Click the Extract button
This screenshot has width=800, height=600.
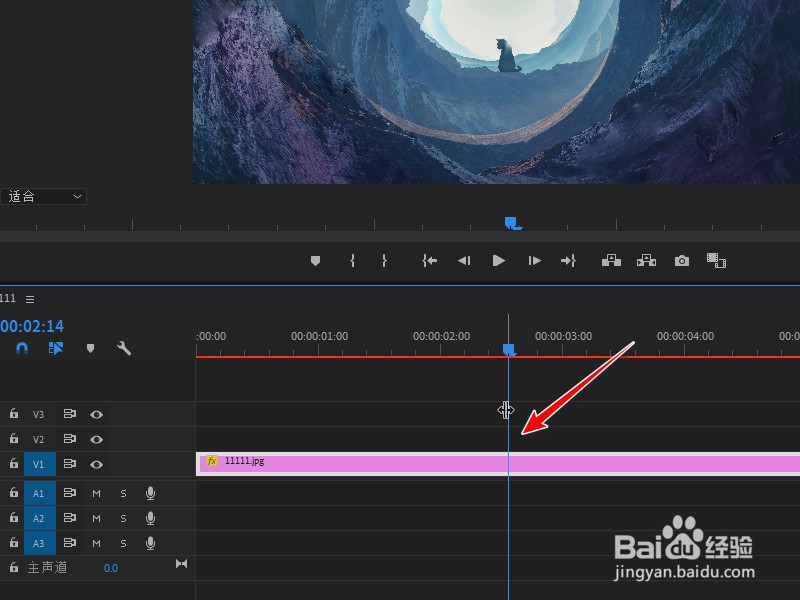click(x=646, y=261)
